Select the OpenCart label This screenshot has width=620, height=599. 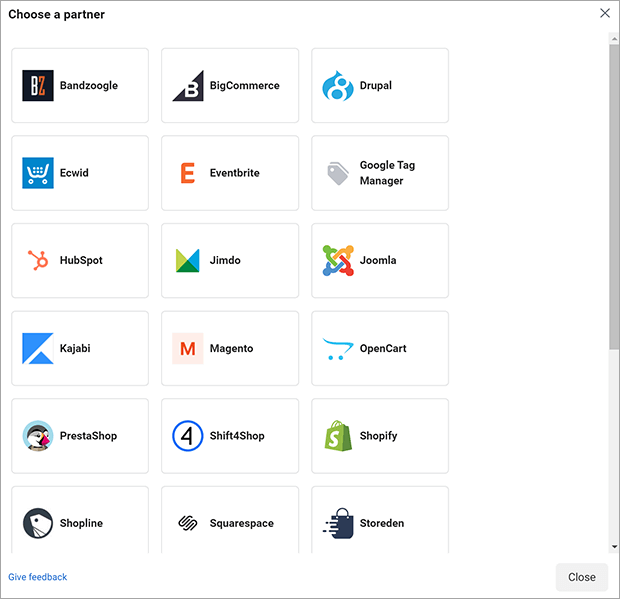pos(383,348)
